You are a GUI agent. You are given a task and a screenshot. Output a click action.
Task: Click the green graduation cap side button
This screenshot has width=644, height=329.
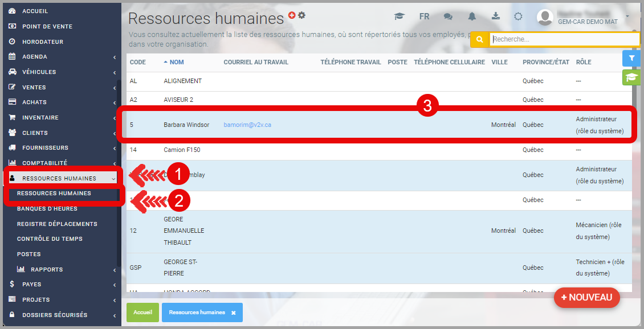tap(631, 77)
